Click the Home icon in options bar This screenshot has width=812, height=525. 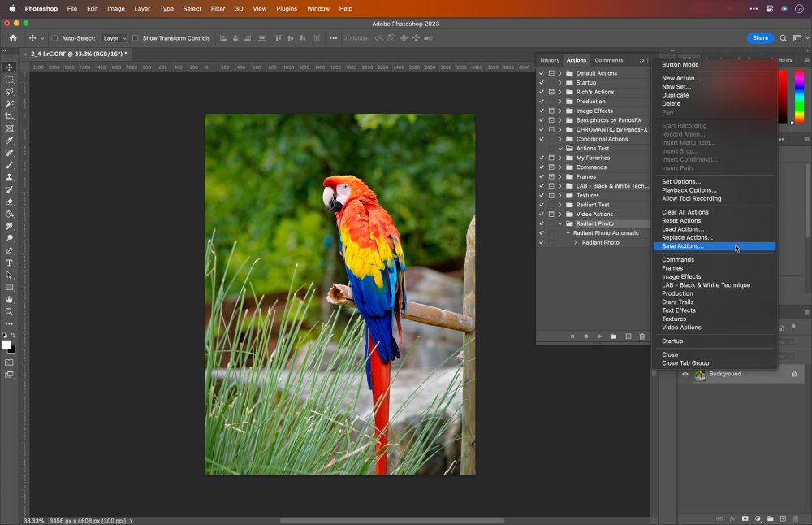[x=13, y=38]
